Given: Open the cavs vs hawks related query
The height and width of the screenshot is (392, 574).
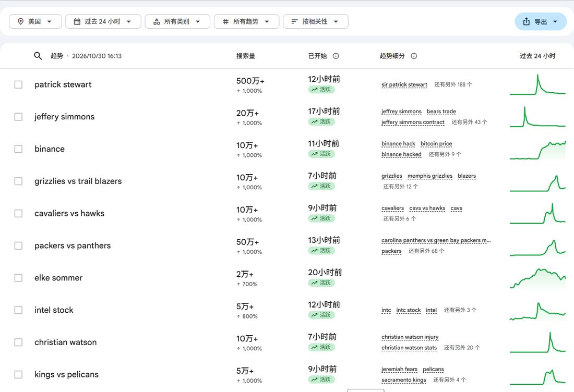Looking at the screenshot, I should 427,208.
